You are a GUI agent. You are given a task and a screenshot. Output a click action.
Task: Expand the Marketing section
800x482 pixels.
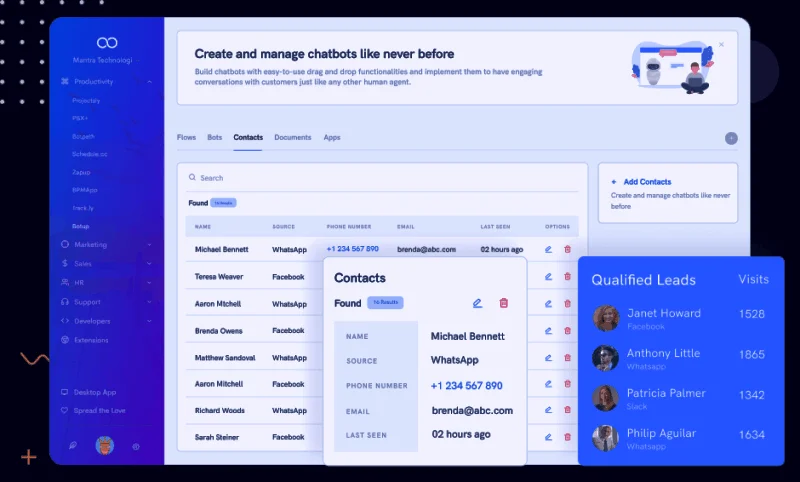(x=149, y=245)
